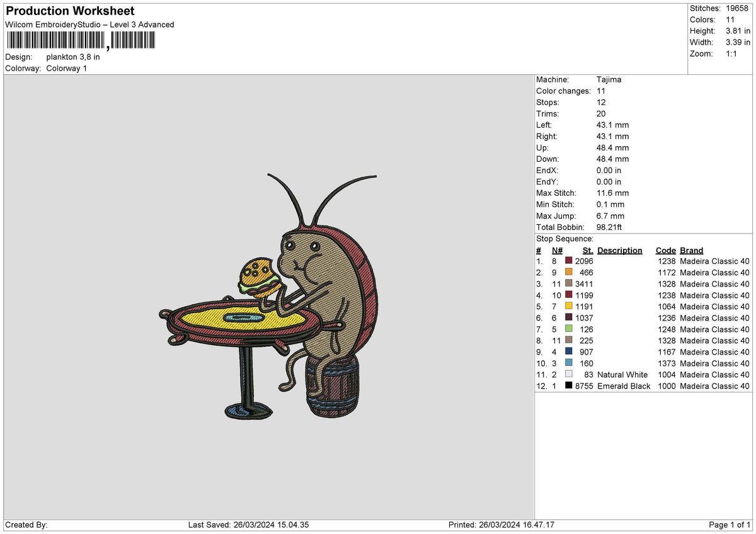Viewport: 756px width, 534px height.
Task: Select the Color changes row label
Action: coord(563,91)
